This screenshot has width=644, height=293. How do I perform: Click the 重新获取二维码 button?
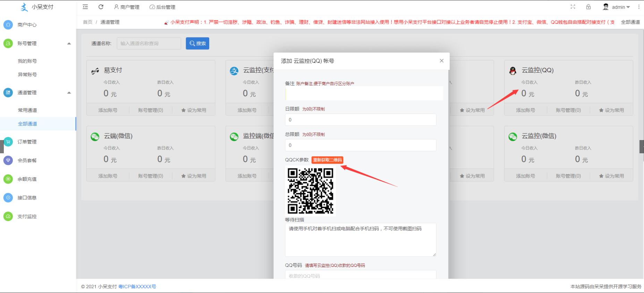point(327,160)
